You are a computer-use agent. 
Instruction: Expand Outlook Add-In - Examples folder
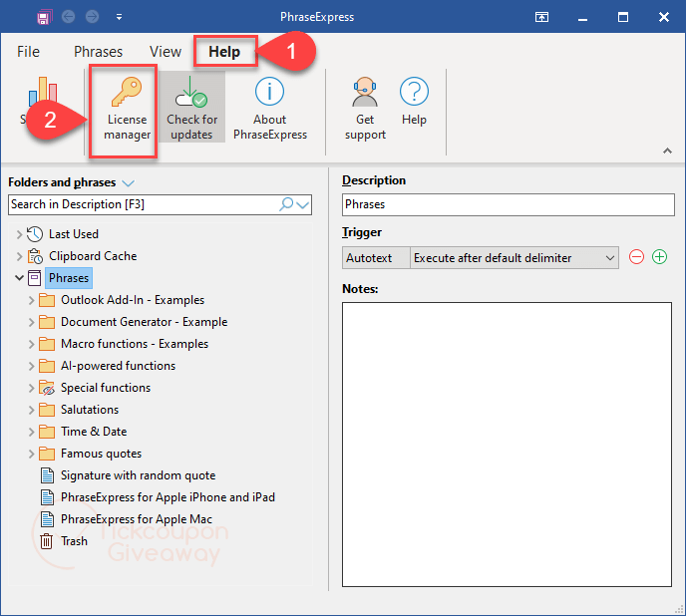[31, 300]
